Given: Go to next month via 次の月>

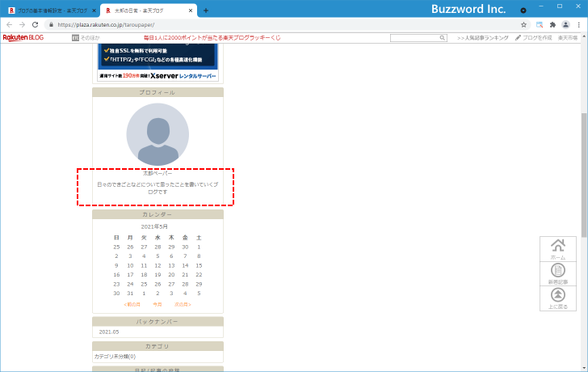Looking at the screenshot, I should (x=183, y=304).
